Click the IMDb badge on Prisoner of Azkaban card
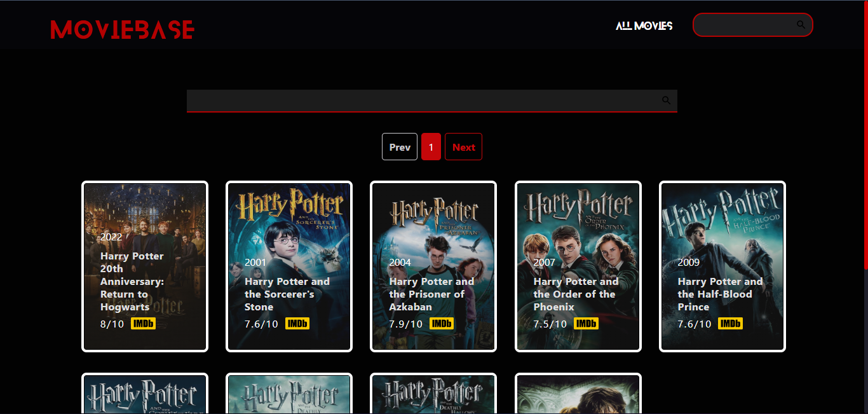The width and height of the screenshot is (868, 414). coord(442,323)
